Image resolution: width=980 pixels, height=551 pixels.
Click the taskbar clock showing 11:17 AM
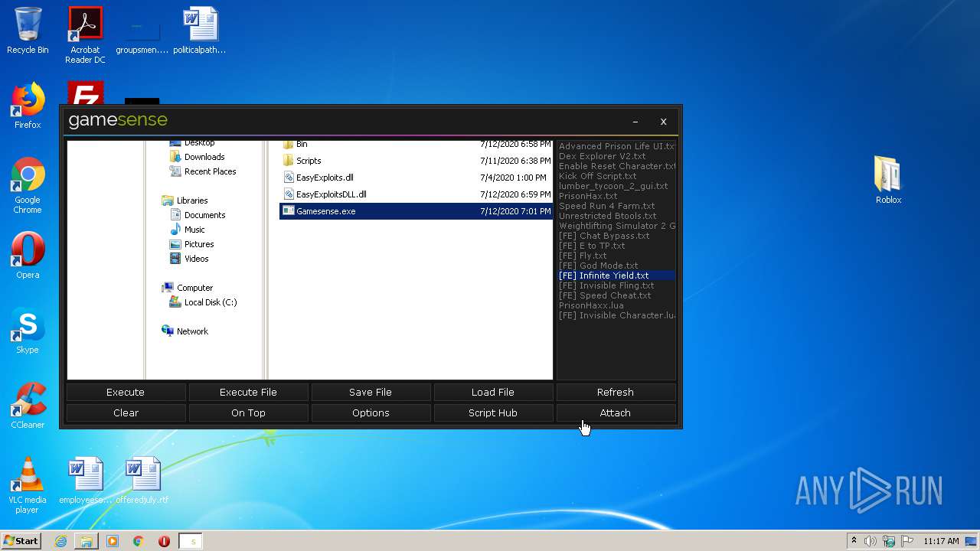point(941,541)
